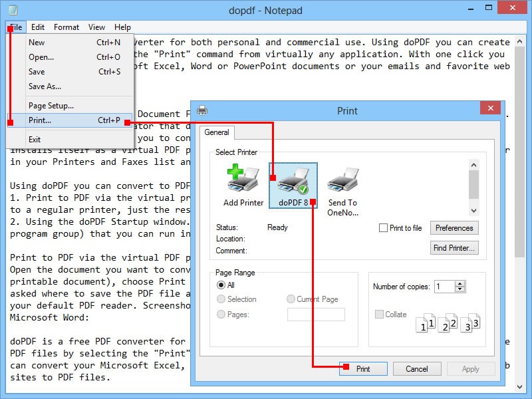Click the collate pages preview image
This screenshot has height=399, width=532.
[448, 323]
